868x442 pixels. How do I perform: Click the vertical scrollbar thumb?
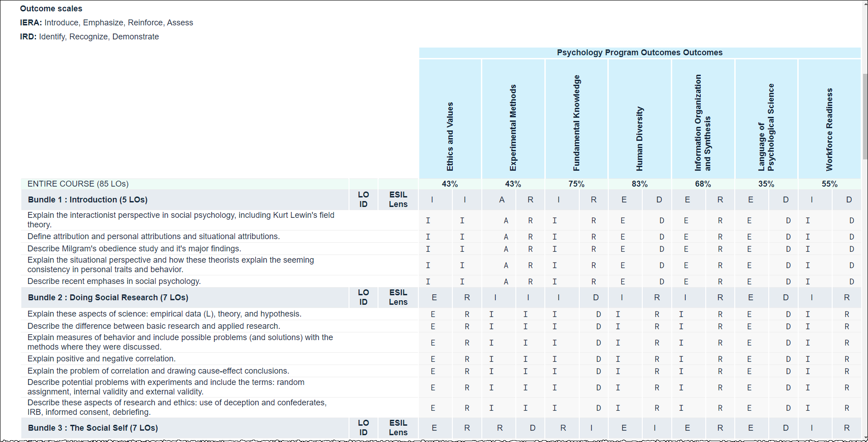[865, 116]
